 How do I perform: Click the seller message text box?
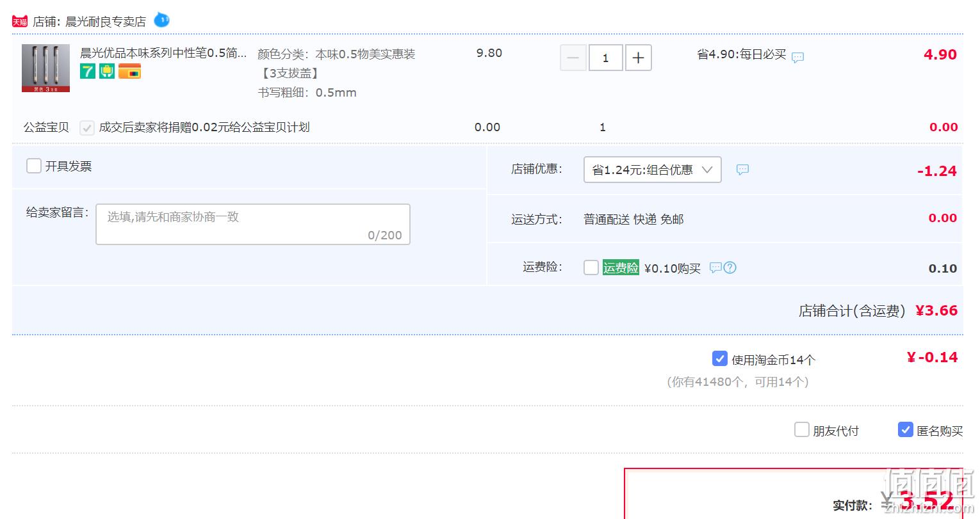(x=253, y=225)
